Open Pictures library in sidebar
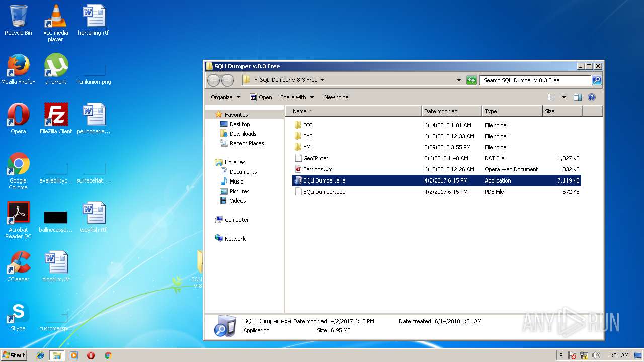644x362 pixels. pyautogui.click(x=234, y=191)
